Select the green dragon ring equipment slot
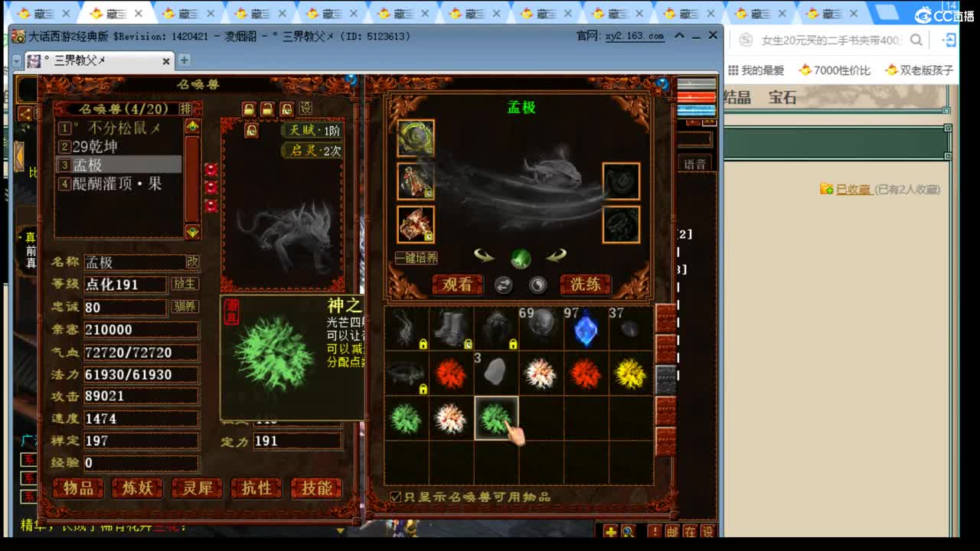 [x=416, y=139]
